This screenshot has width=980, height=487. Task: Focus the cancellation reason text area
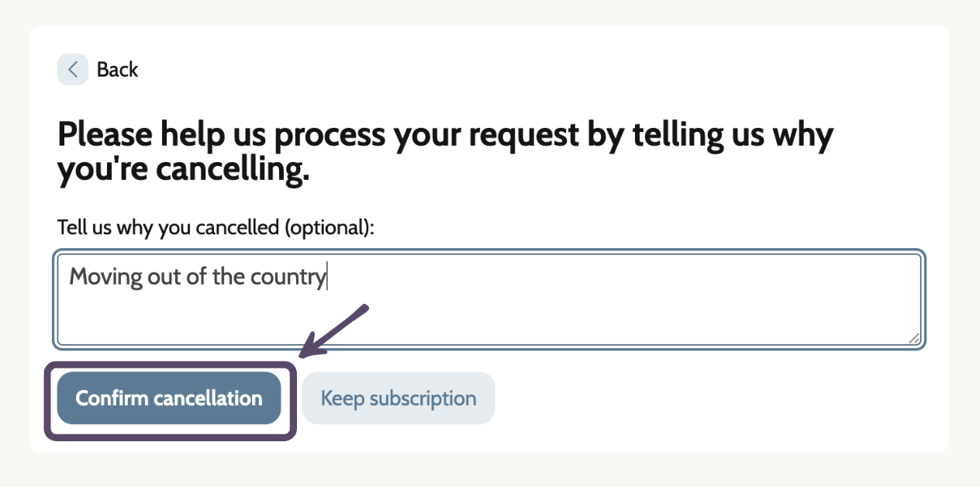(489, 299)
